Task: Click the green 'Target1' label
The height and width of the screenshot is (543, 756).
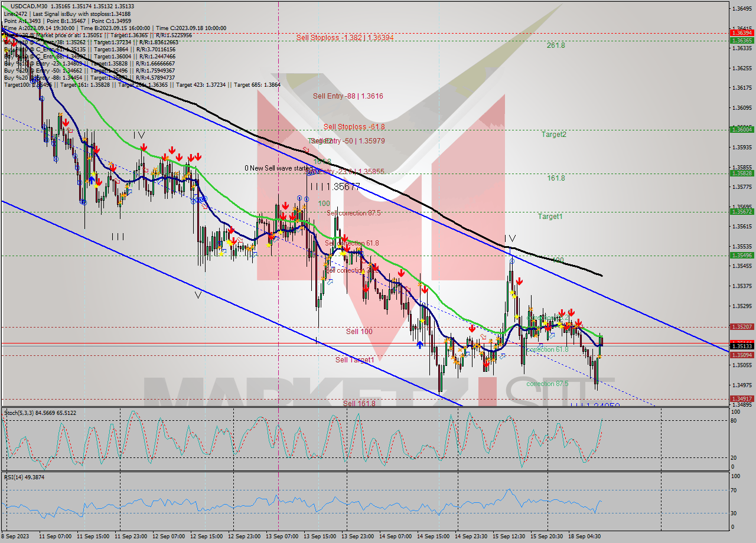Action: [x=550, y=217]
